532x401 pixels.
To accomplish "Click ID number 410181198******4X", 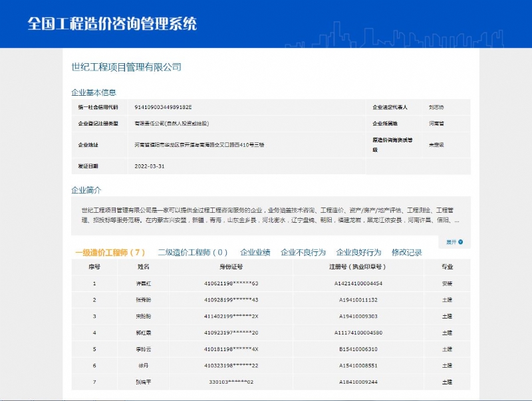I will pos(231,349).
